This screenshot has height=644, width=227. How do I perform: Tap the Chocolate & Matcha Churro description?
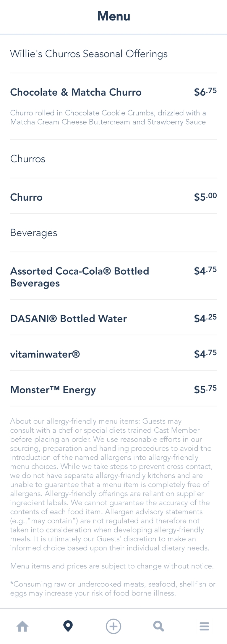click(108, 117)
